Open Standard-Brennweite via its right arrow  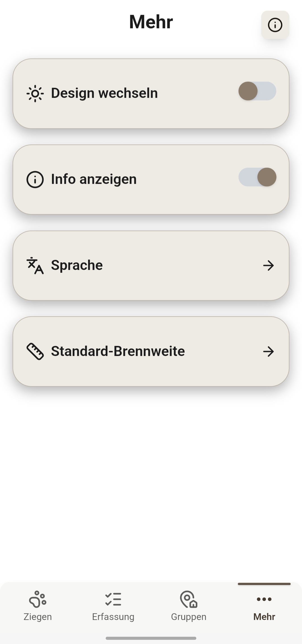[268, 351]
